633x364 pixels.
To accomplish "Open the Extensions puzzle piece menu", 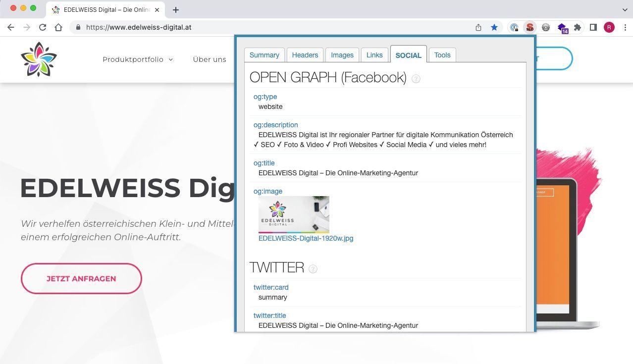I will pyautogui.click(x=578, y=28).
